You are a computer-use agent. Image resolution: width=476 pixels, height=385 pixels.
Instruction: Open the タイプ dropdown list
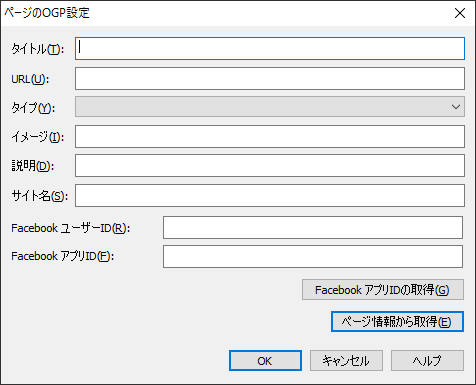tap(270, 107)
